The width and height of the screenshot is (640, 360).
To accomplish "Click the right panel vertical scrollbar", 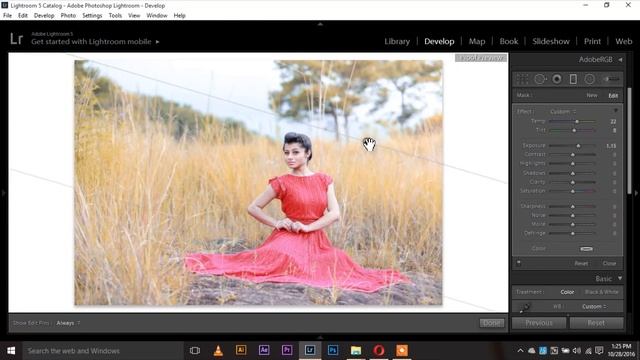I will 629,141.
